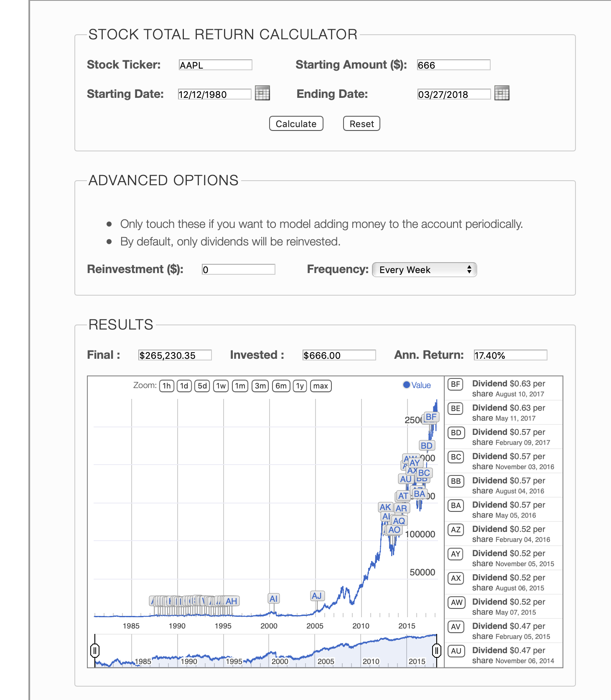611x700 pixels.
Task: Select the AV badge in the dividend list
Action: [456, 627]
